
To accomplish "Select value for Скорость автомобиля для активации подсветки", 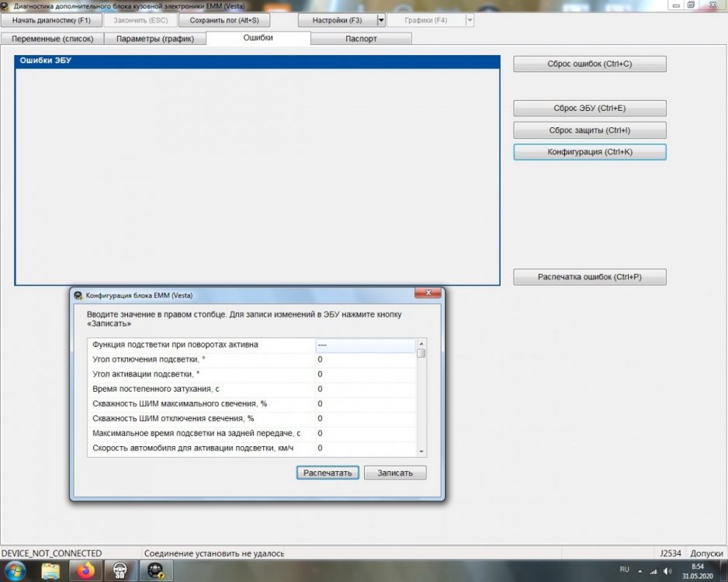I will pyautogui.click(x=366, y=449).
